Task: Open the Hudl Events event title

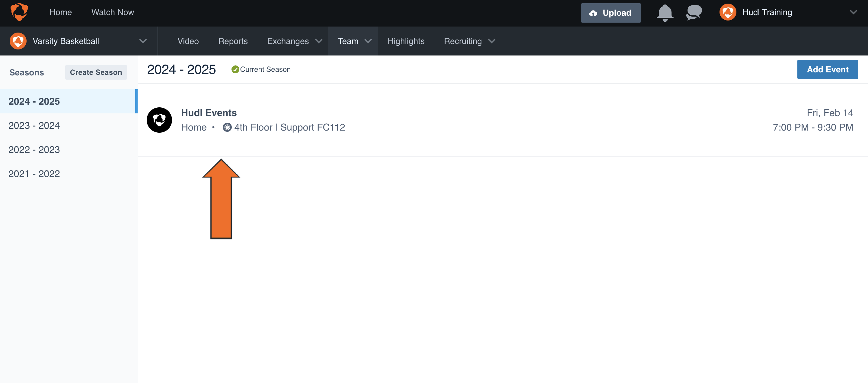Action: click(209, 113)
